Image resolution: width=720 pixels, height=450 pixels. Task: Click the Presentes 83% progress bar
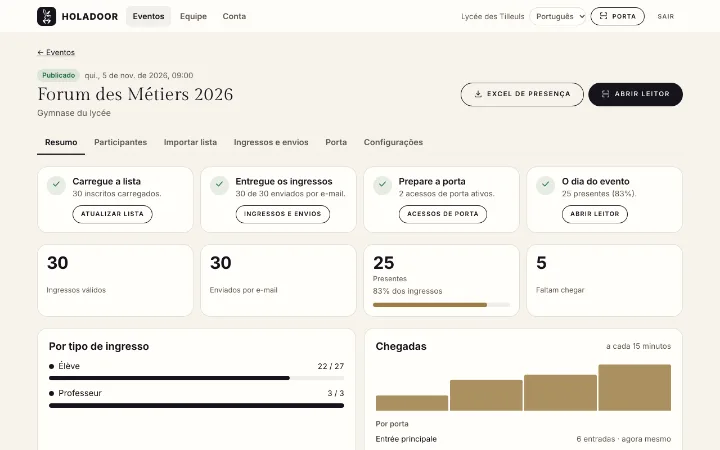tap(441, 305)
